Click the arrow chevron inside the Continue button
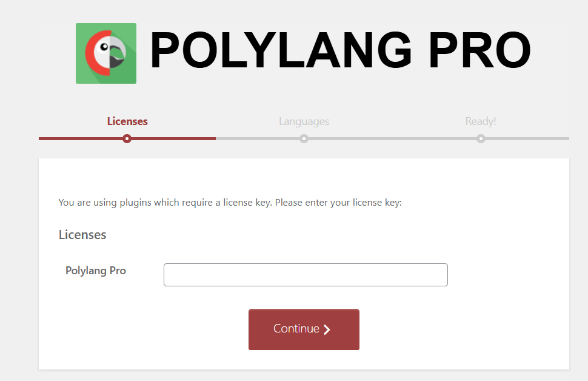This screenshot has width=588, height=381. (x=327, y=329)
